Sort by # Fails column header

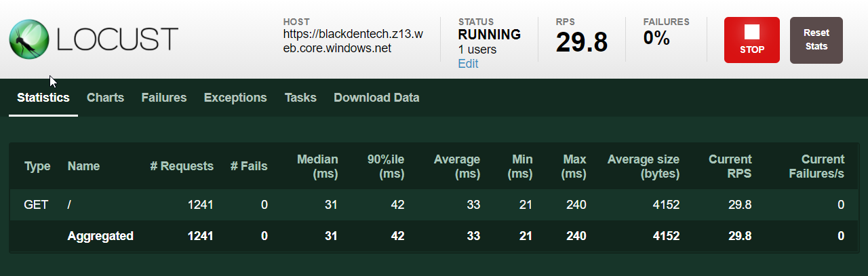[249, 166]
